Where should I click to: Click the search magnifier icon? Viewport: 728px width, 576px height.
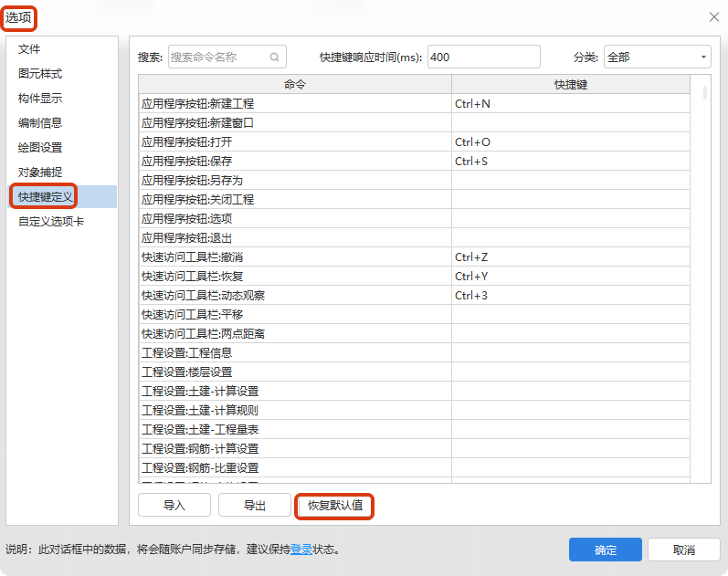click(x=274, y=58)
